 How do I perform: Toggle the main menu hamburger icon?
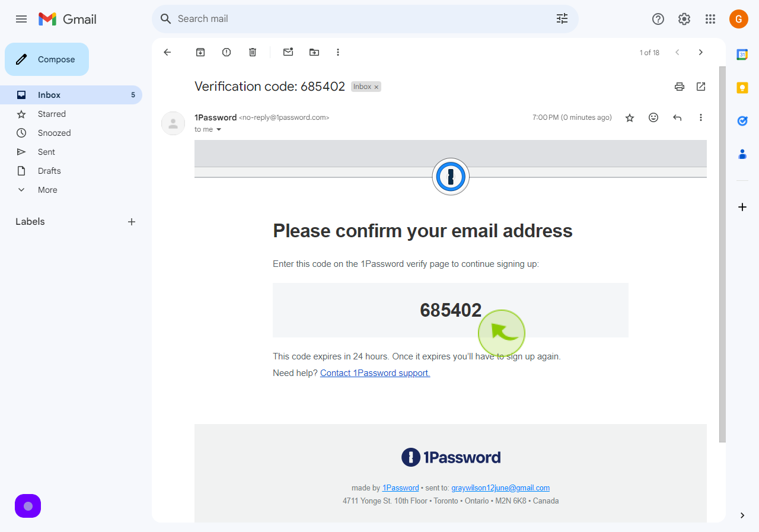click(x=21, y=19)
